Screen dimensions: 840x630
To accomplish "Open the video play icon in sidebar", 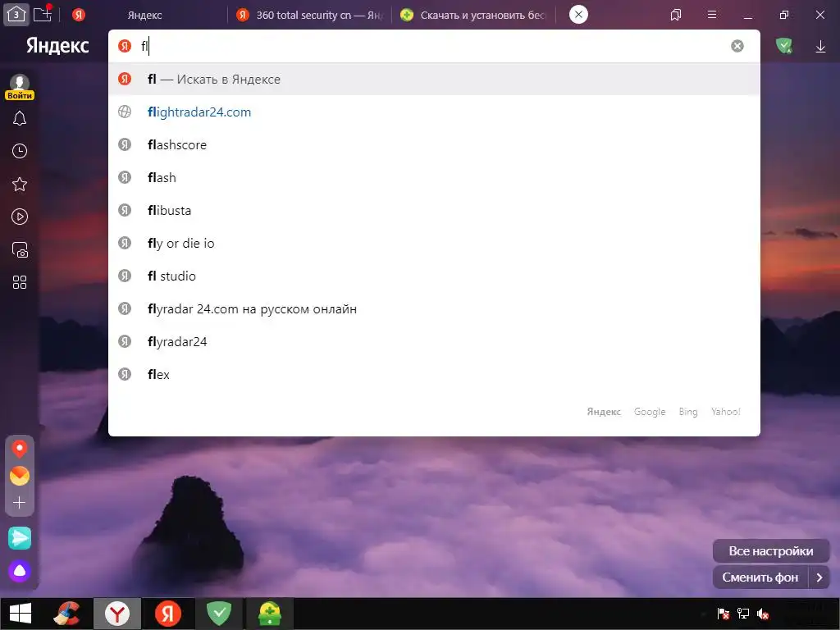I will coord(20,217).
